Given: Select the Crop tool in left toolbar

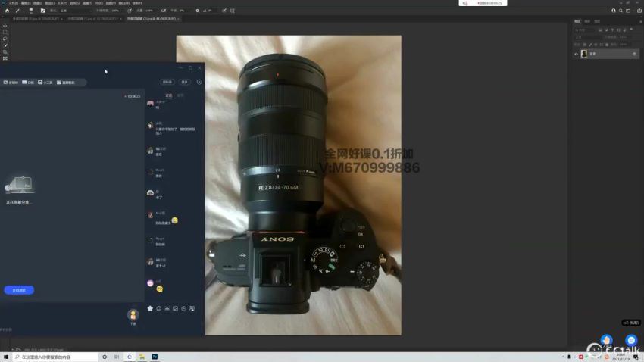Looking at the screenshot, I should tap(5, 52).
